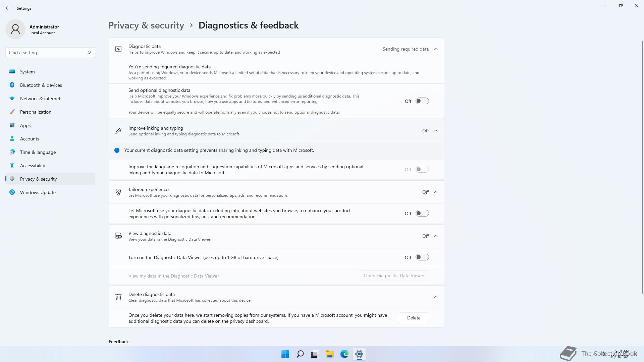Image resolution: width=644 pixels, height=362 pixels.
Task: Click the Personalization brush icon
Action: pyautogui.click(x=12, y=112)
